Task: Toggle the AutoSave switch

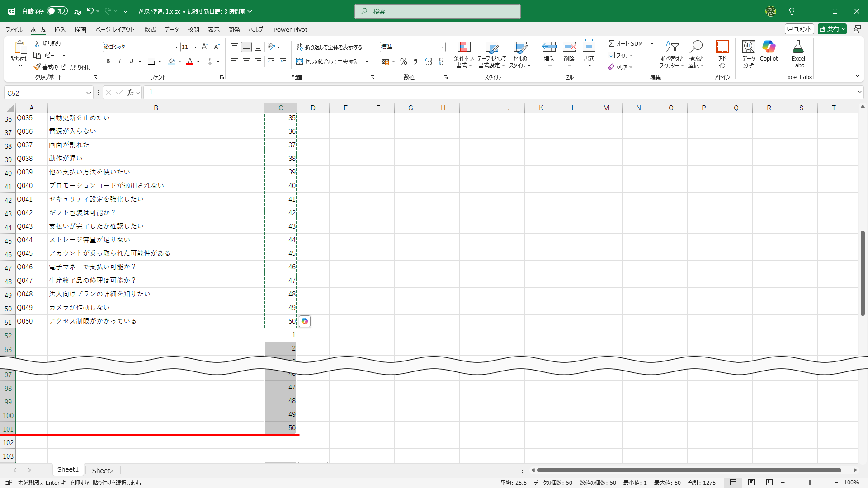Action: 57,11
